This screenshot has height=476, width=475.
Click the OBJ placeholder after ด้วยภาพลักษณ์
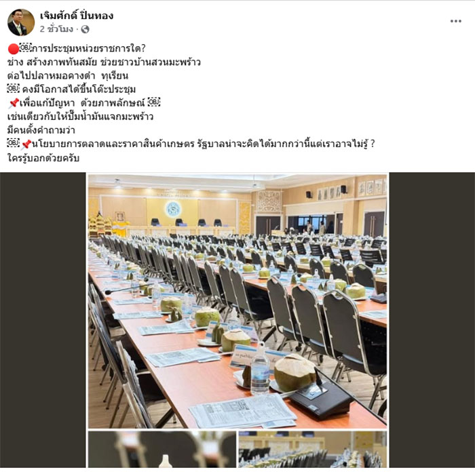(x=153, y=102)
